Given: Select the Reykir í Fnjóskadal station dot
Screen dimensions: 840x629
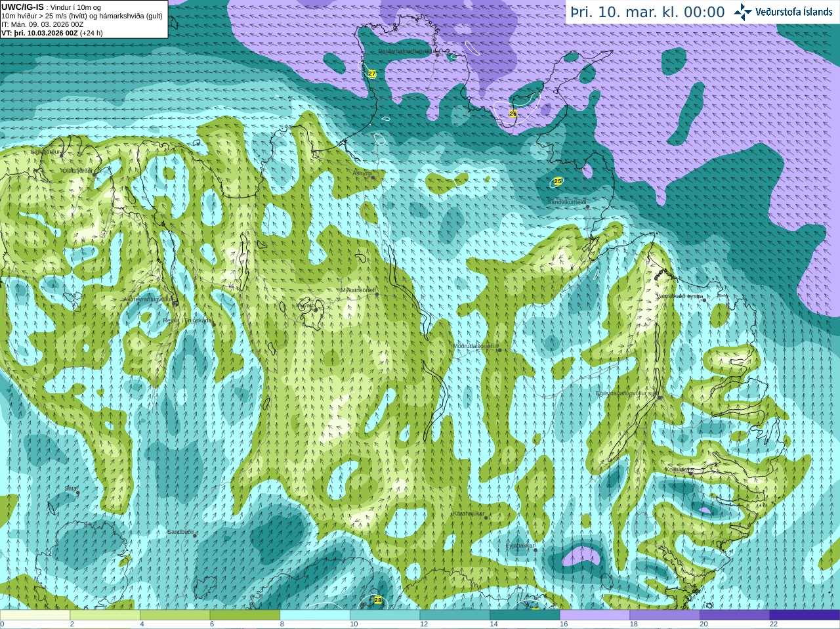Looking at the screenshot, I should [x=213, y=324].
